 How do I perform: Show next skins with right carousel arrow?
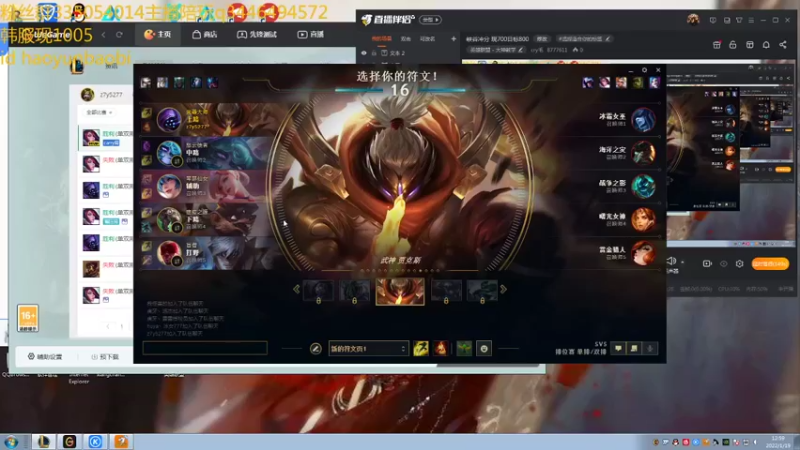504,289
